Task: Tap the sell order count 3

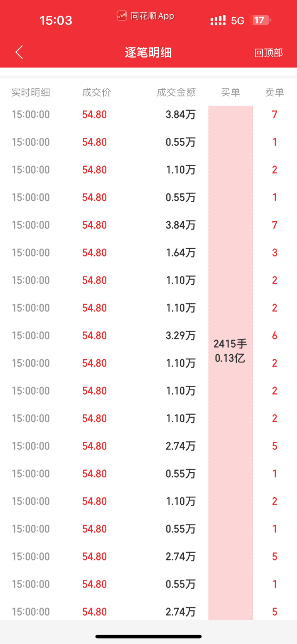Action: [x=275, y=253]
